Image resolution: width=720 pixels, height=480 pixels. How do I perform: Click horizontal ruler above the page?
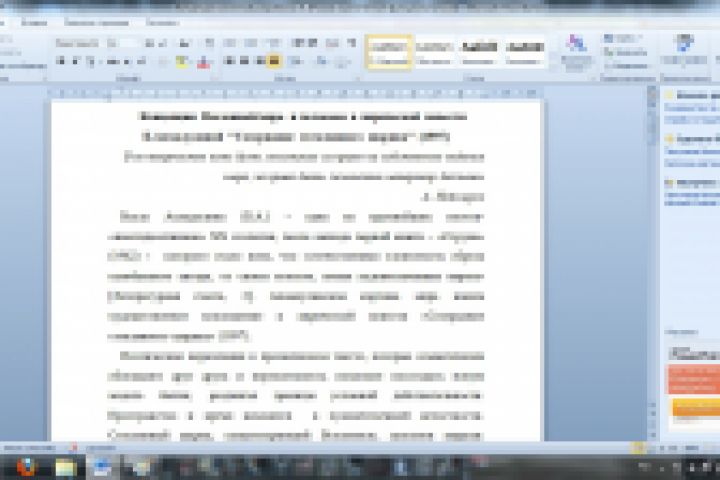coord(294,93)
